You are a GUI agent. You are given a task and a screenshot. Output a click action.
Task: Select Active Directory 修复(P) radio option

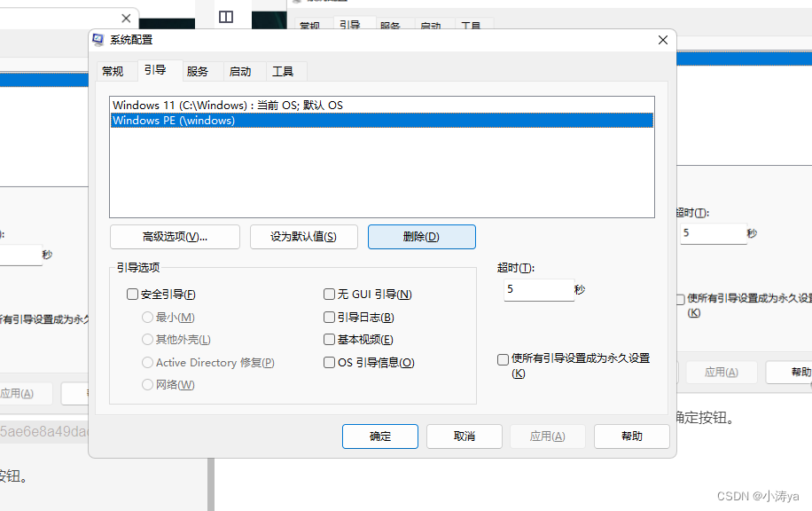point(147,362)
